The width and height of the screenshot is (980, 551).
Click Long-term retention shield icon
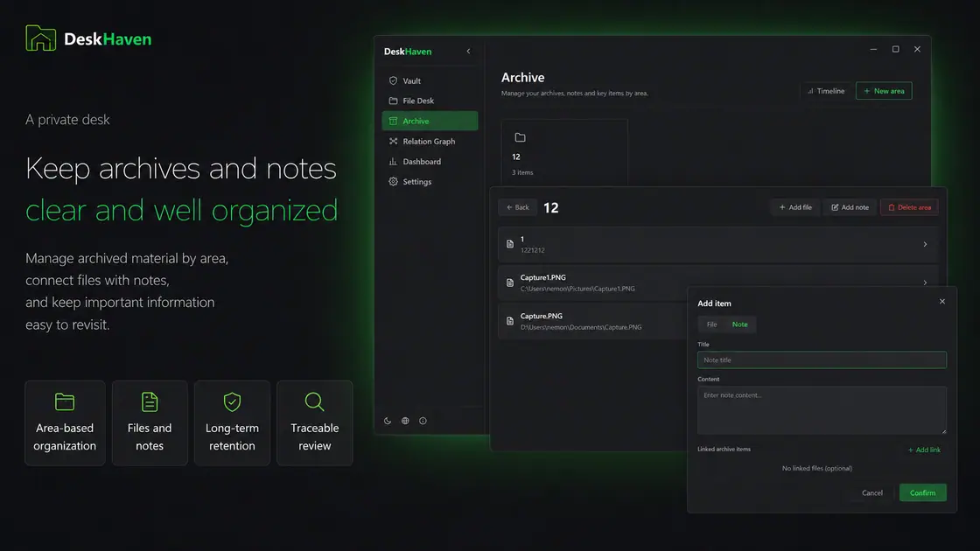pos(232,401)
